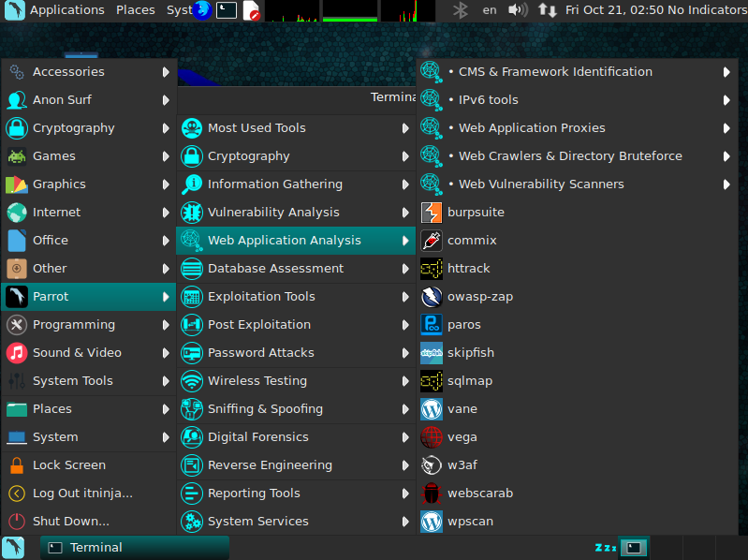
Task: Open the httrack icon entry
Action: [432, 269]
